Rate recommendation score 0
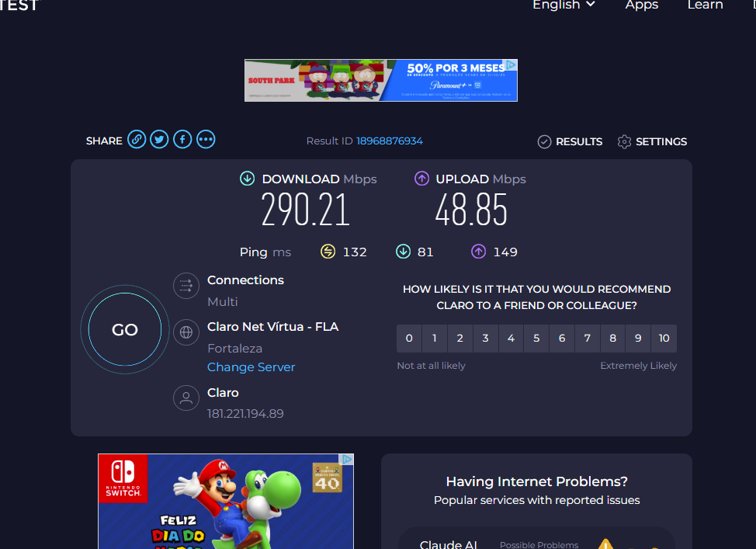756x549 pixels. [x=409, y=339]
